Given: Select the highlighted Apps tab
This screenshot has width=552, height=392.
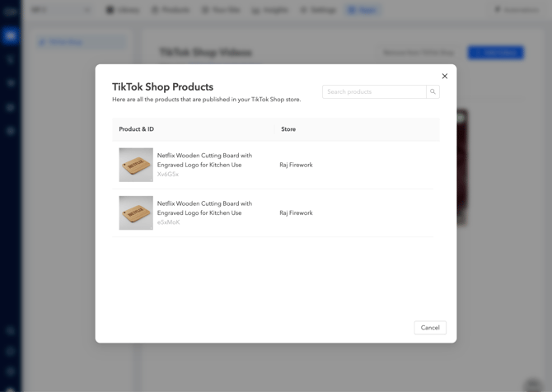Looking at the screenshot, I should click(x=363, y=10).
